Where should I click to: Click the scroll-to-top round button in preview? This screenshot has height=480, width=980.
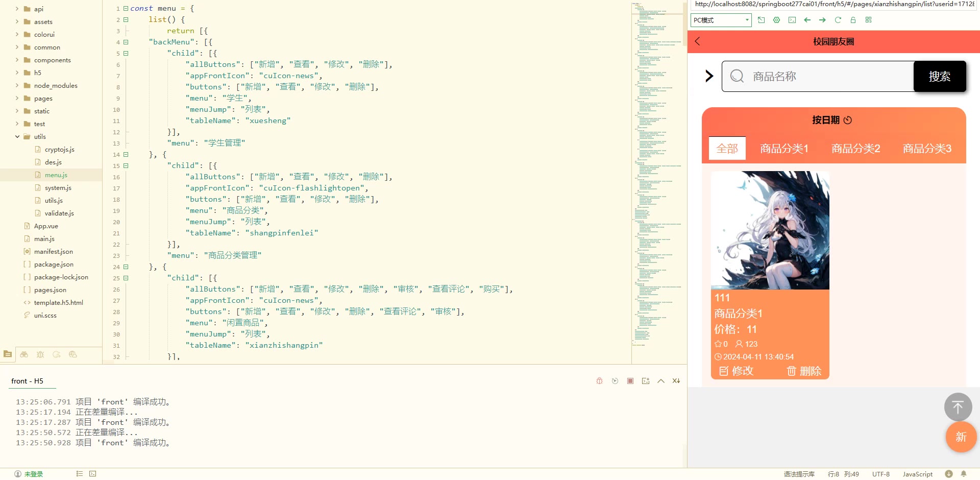coord(958,407)
